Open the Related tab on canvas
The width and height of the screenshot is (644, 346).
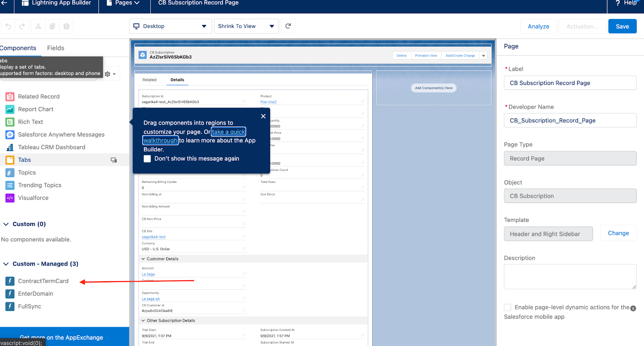149,80
